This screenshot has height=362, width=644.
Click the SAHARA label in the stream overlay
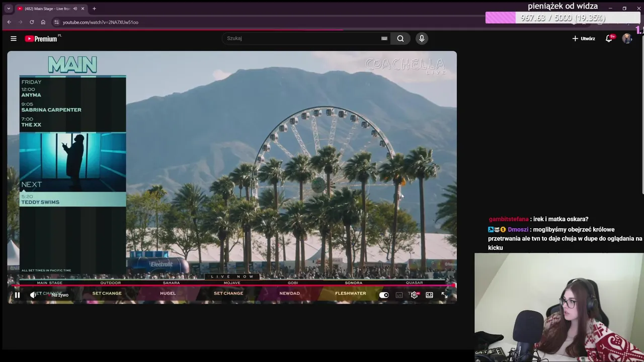pyautogui.click(x=171, y=283)
